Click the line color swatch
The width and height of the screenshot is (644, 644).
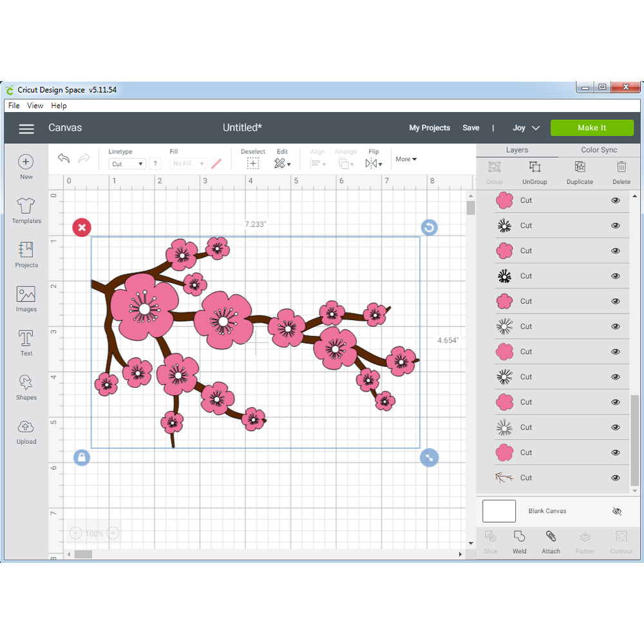(x=216, y=164)
